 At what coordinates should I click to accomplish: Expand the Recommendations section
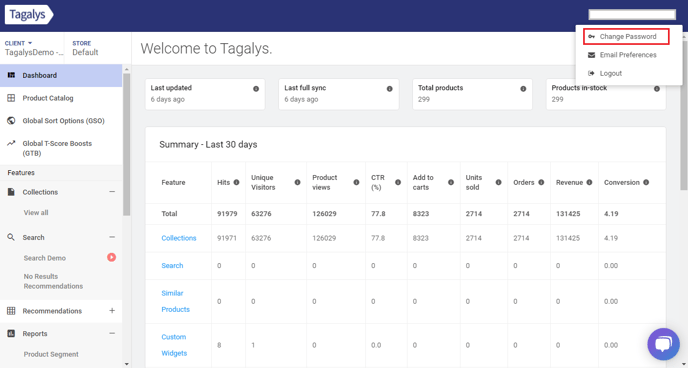[112, 311]
